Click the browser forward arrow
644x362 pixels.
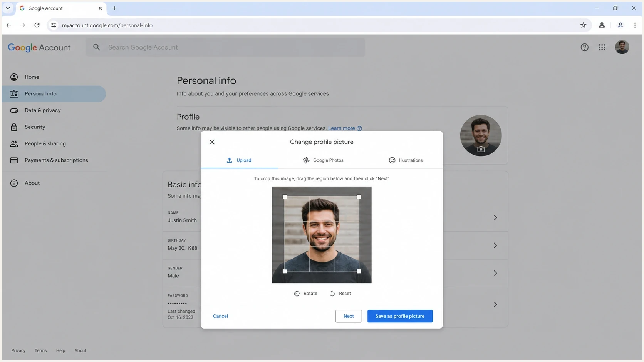coord(23,25)
